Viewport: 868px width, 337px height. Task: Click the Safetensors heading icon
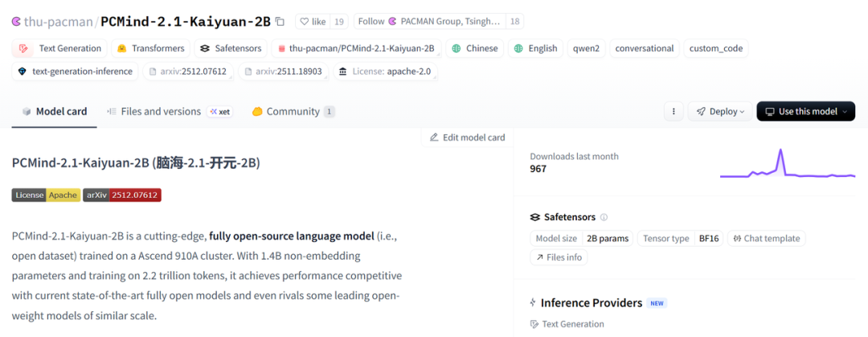point(534,217)
